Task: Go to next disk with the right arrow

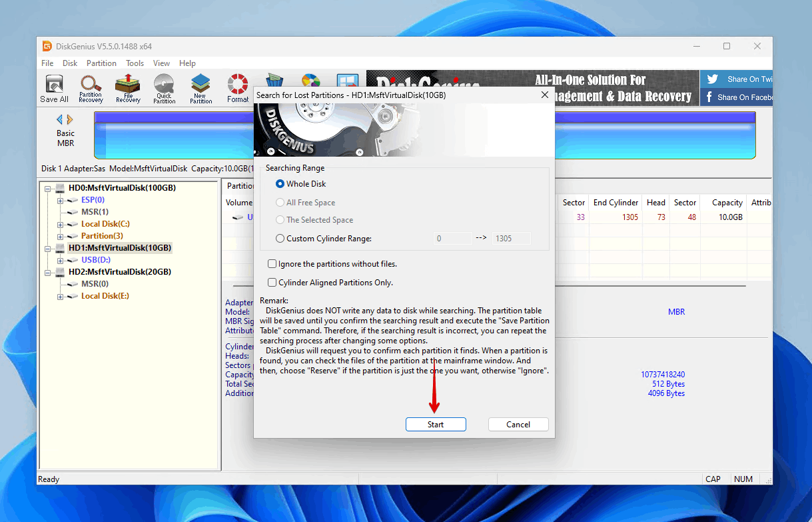Action: click(70, 119)
